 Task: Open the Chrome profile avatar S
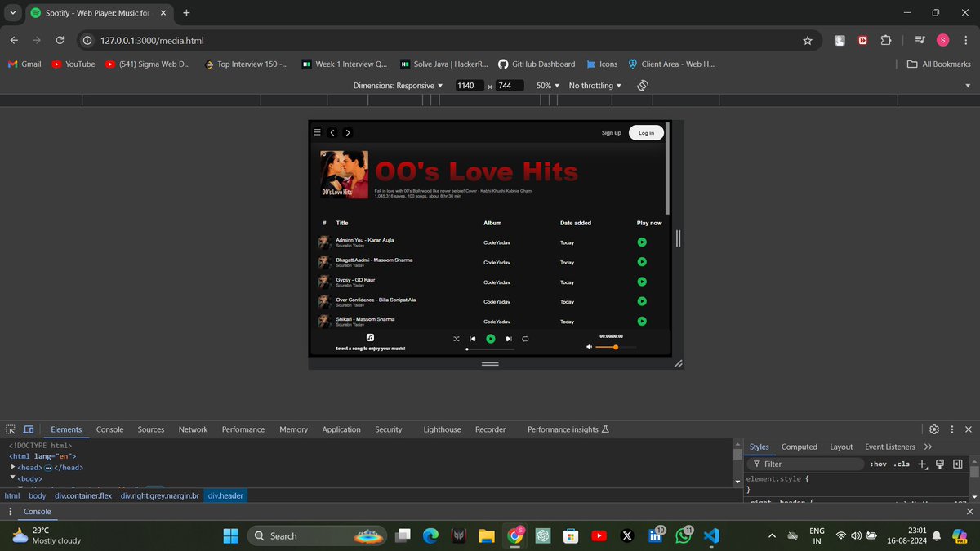942,40
